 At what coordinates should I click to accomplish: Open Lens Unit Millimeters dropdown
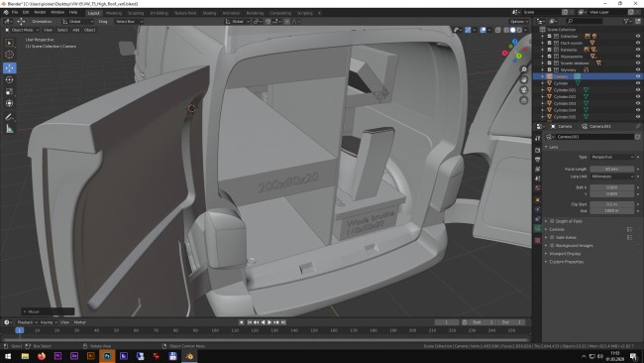point(612,177)
